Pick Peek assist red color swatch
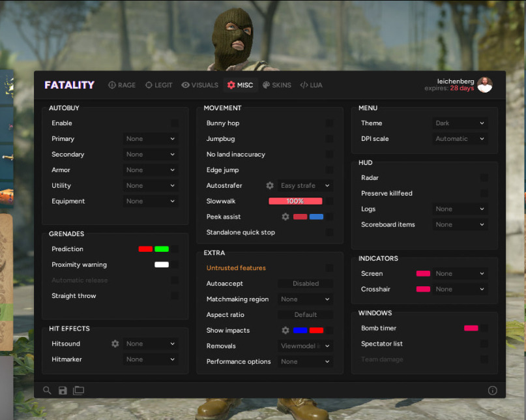Image resolution: width=526 pixels, height=420 pixels. click(300, 217)
